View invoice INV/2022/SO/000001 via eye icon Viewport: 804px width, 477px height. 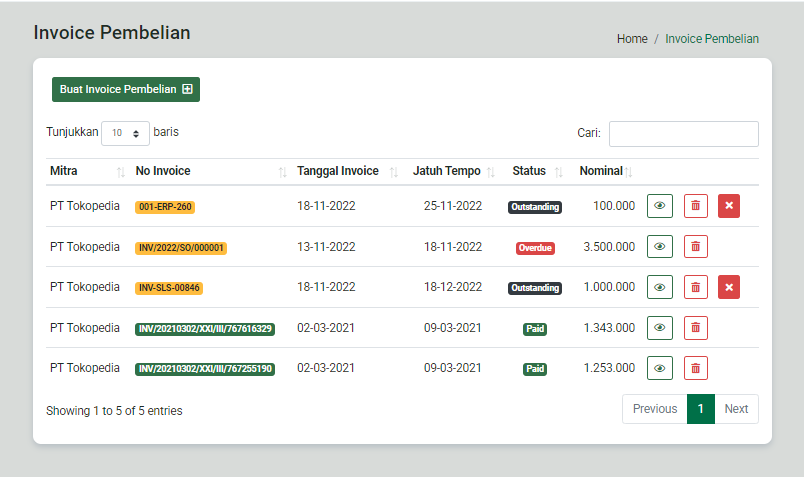point(659,247)
